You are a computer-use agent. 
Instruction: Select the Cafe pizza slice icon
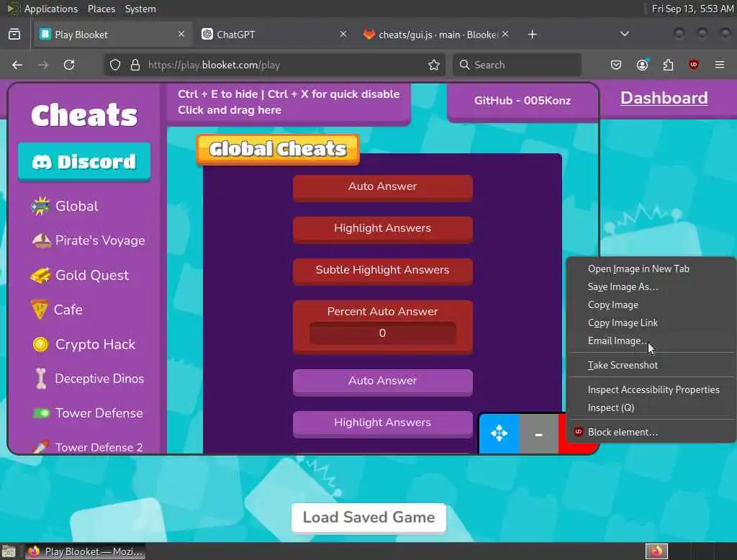(x=40, y=310)
